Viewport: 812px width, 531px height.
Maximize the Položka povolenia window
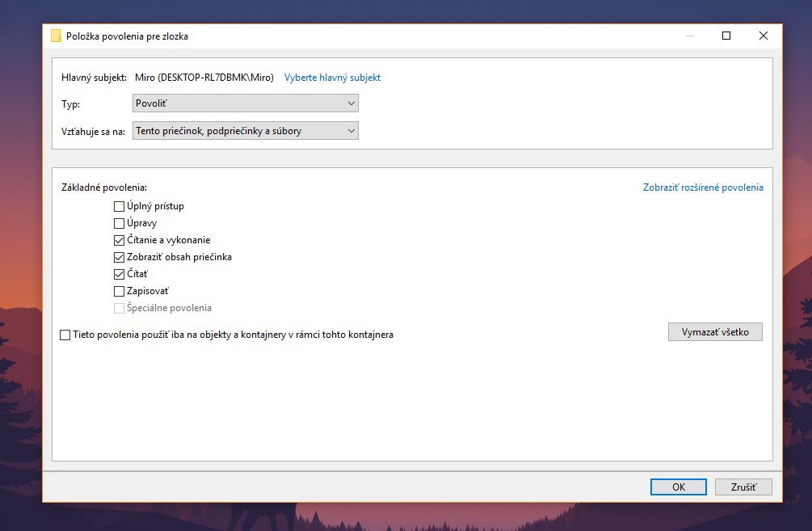pos(726,36)
